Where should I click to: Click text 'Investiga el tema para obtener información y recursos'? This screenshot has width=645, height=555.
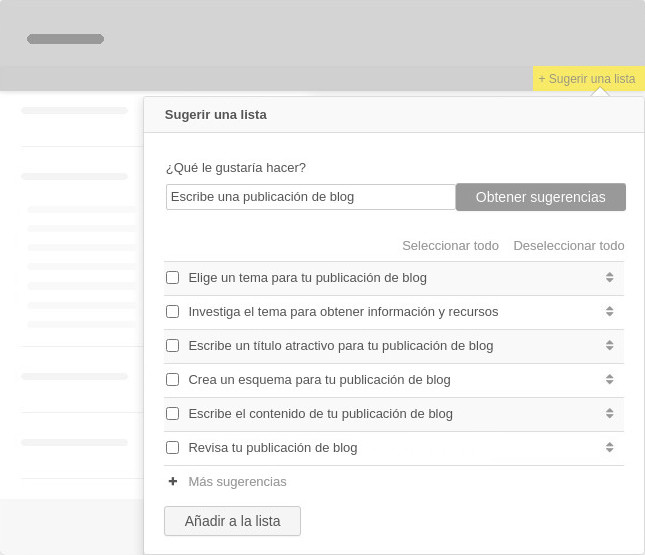(x=343, y=311)
